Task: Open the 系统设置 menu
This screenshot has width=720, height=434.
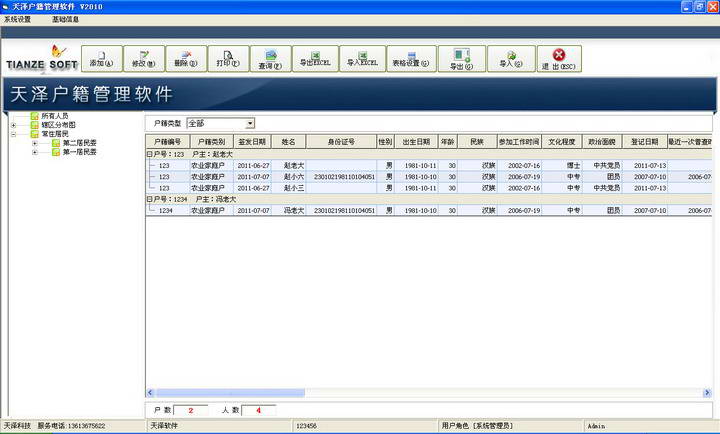Action: click(17, 19)
